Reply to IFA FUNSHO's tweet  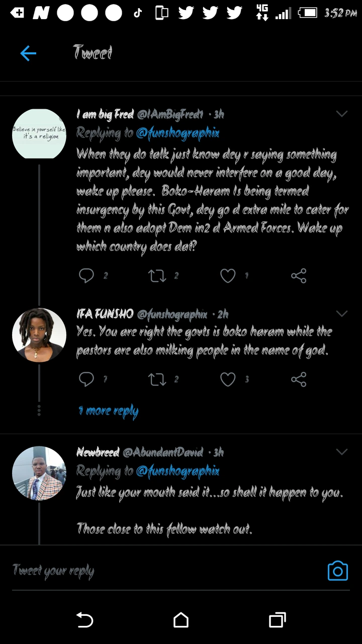point(86,379)
